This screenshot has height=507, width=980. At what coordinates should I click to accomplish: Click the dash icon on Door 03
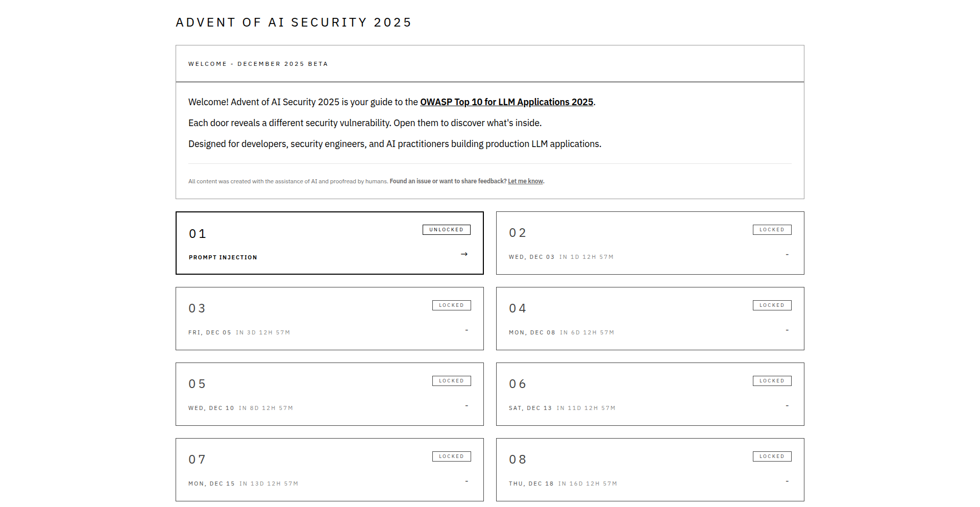(466, 331)
